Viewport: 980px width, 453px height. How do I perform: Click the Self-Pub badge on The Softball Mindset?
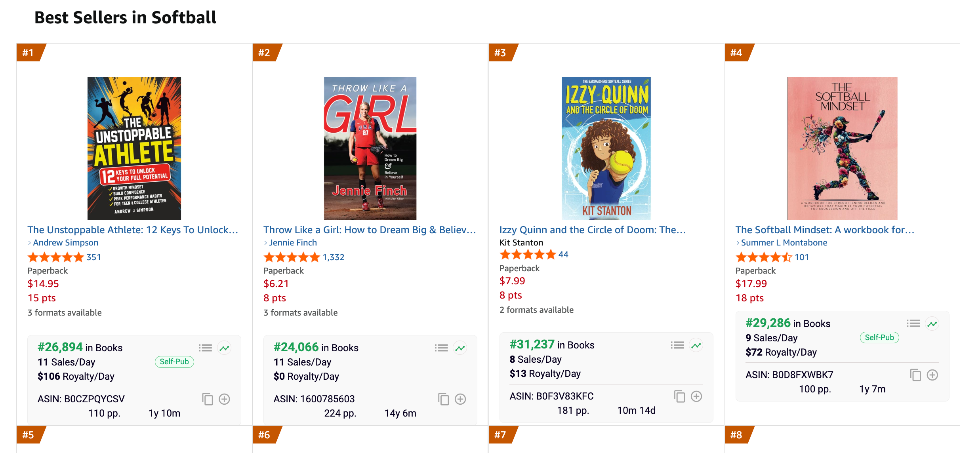879,337
